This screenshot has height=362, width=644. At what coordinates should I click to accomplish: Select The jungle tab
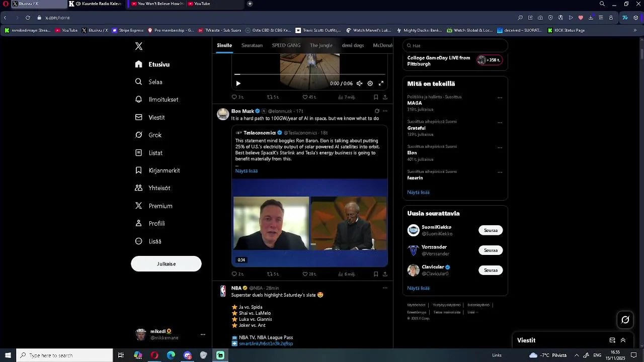(x=321, y=45)
